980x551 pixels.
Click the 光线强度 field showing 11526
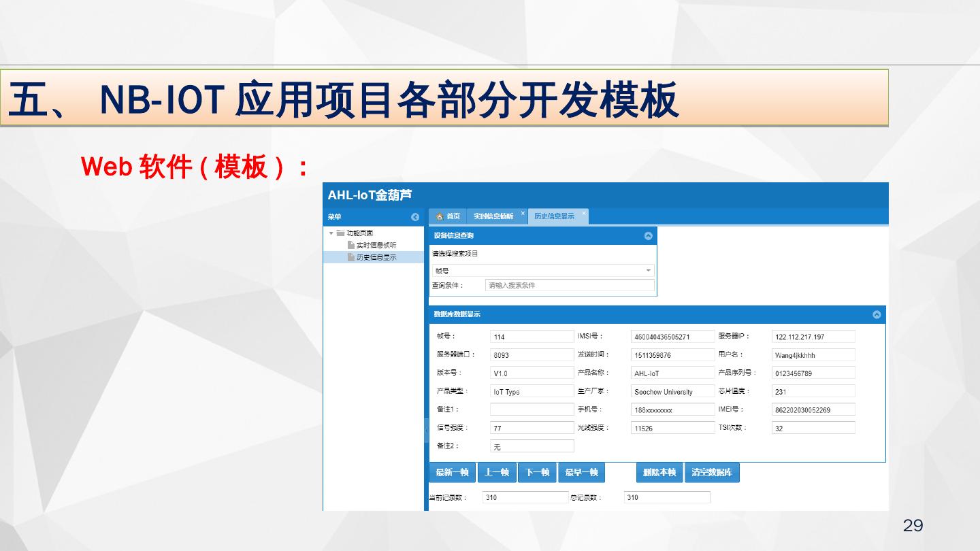[x=673, y=428]
